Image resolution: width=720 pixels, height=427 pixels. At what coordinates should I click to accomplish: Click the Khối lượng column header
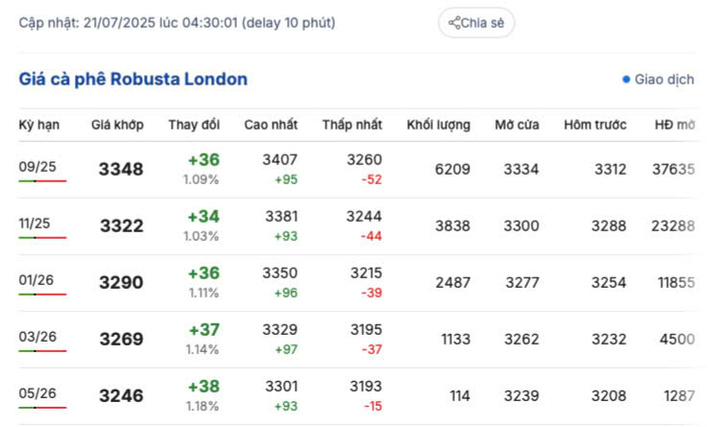coord(438,125)
